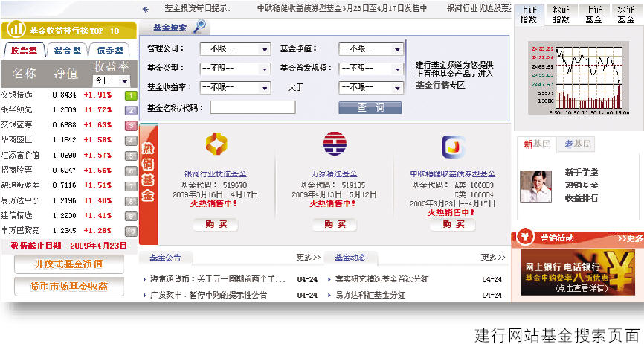This screenshot has height=344, width=644.
Task: Switch to the 老基民 tab
Action: pos(579,144)
